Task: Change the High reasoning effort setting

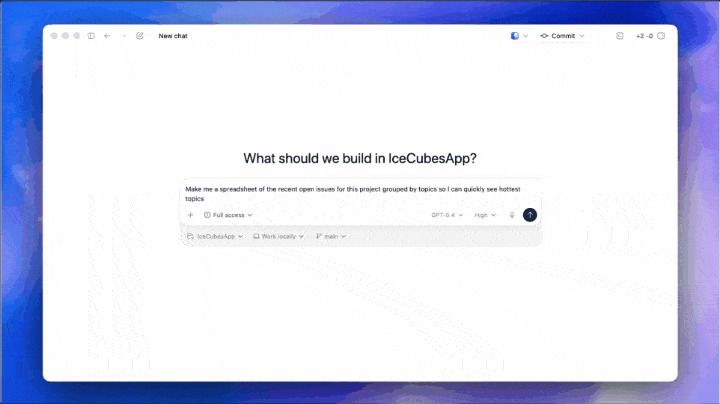Action: click(x=485, y=215)
